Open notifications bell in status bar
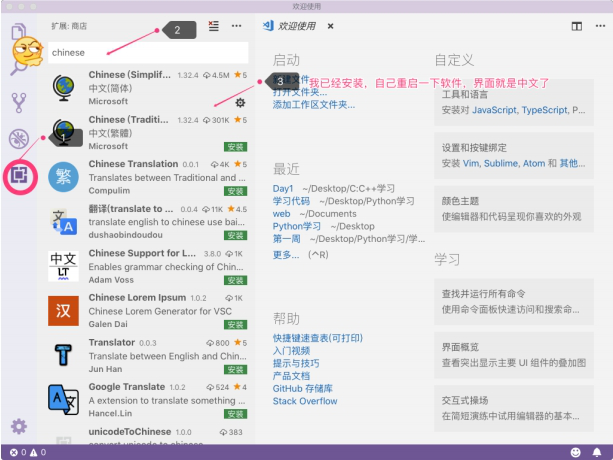Image resolution: width=613 pixels, height=460 pixels. point(597,452)
